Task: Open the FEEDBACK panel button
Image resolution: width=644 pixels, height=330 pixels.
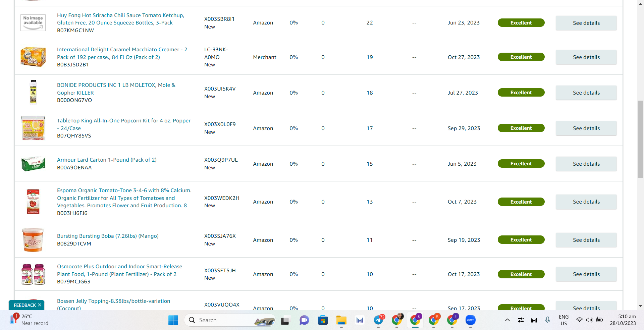Action: [x=24, y=305]
